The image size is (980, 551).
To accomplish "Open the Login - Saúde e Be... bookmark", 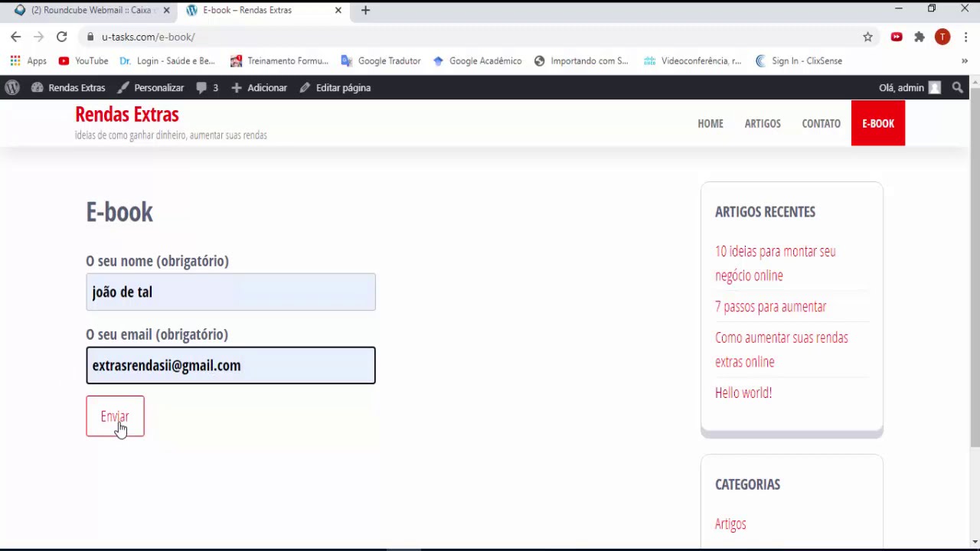I will pos(168,61).
